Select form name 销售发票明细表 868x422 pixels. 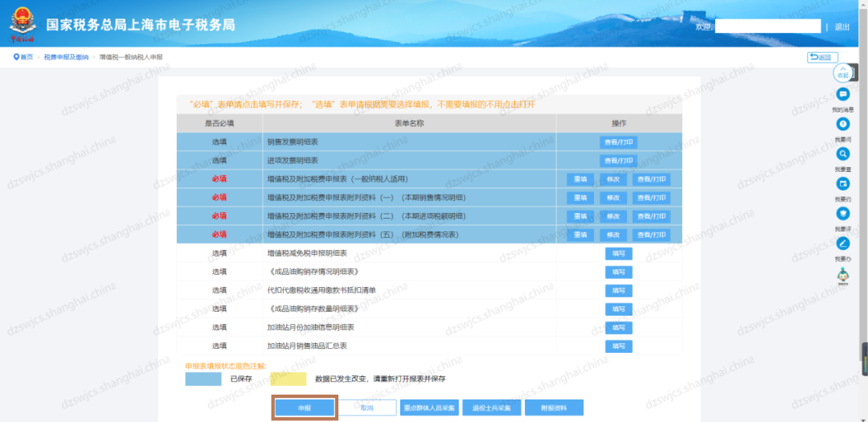[293, 142]
